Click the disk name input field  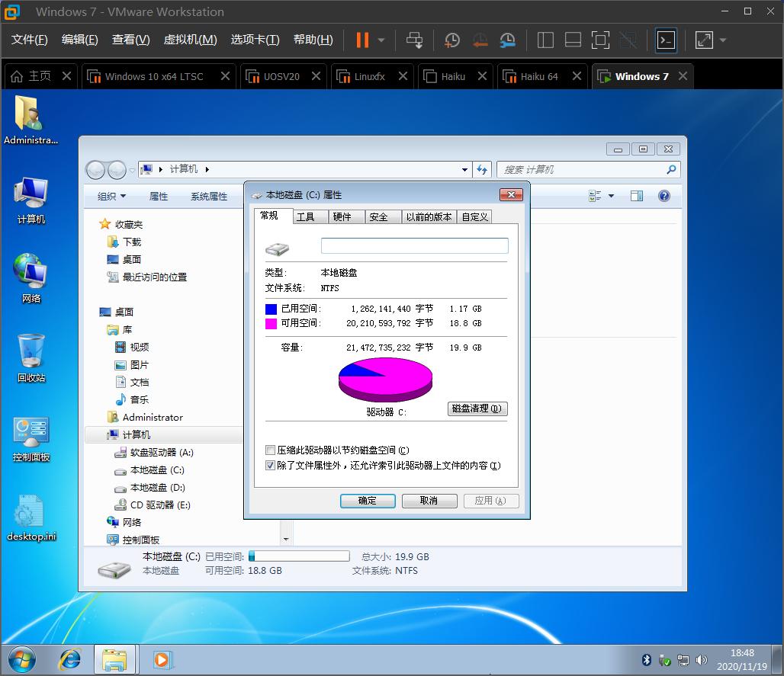pos(414,245)
